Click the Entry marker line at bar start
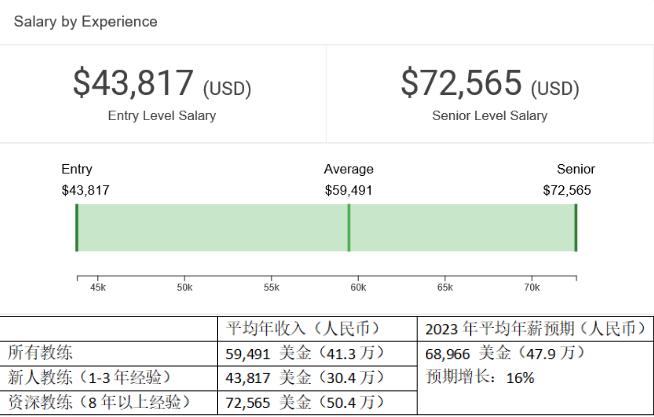The height and width of the screenshot is (417, 654). point(77,228)
